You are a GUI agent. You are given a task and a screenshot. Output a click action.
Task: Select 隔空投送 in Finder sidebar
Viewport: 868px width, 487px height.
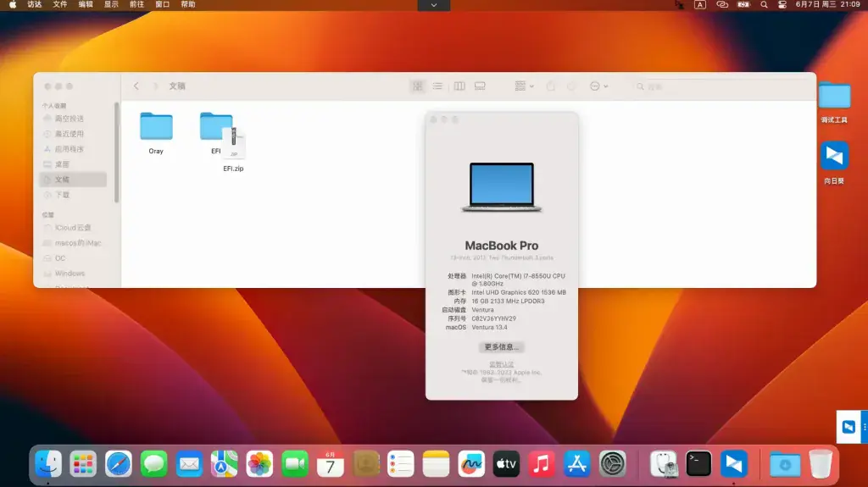73,119
